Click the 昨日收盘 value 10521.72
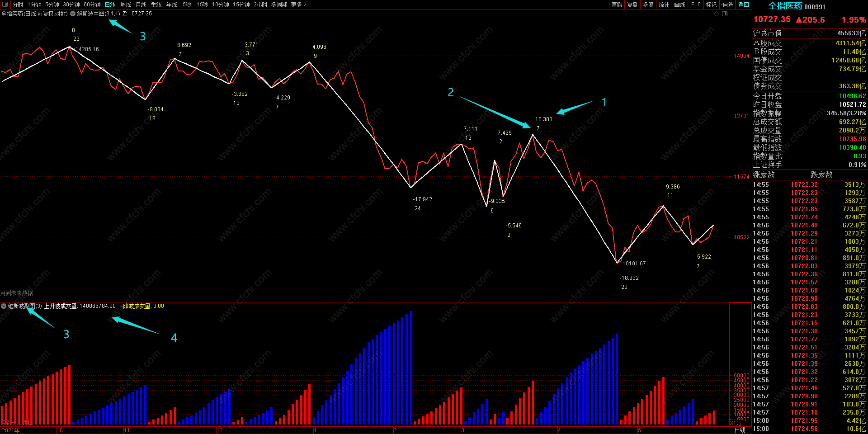The image size is (868, 434). click(x=853, y=104)
